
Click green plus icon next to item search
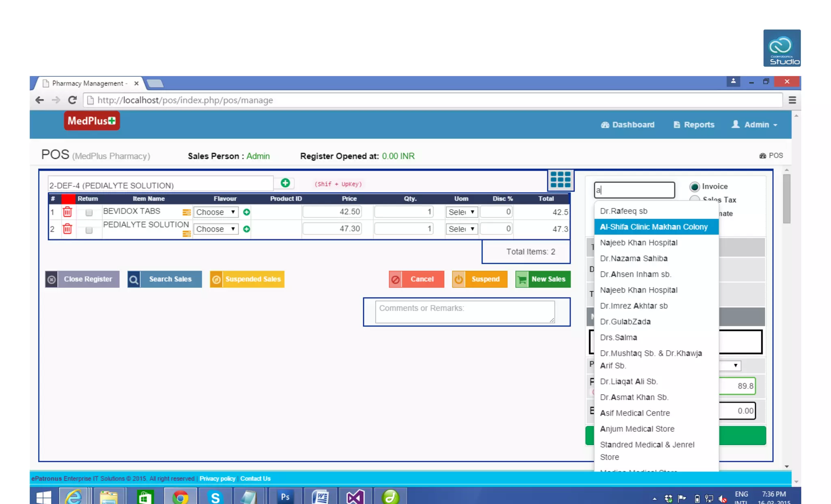click(x=285, y=183)
